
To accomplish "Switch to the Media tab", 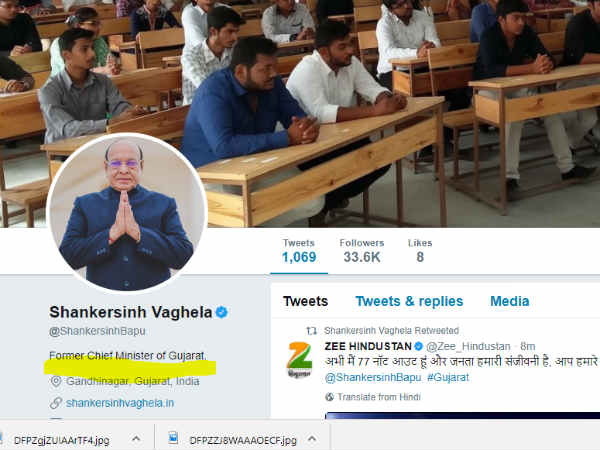I will tap(510, 301).
